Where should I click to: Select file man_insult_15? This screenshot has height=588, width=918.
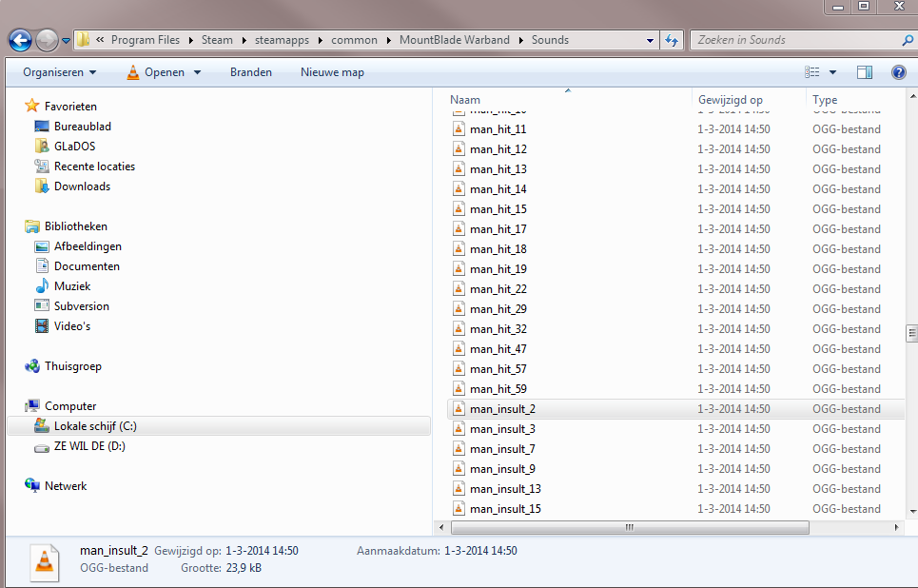pos(505,508)
